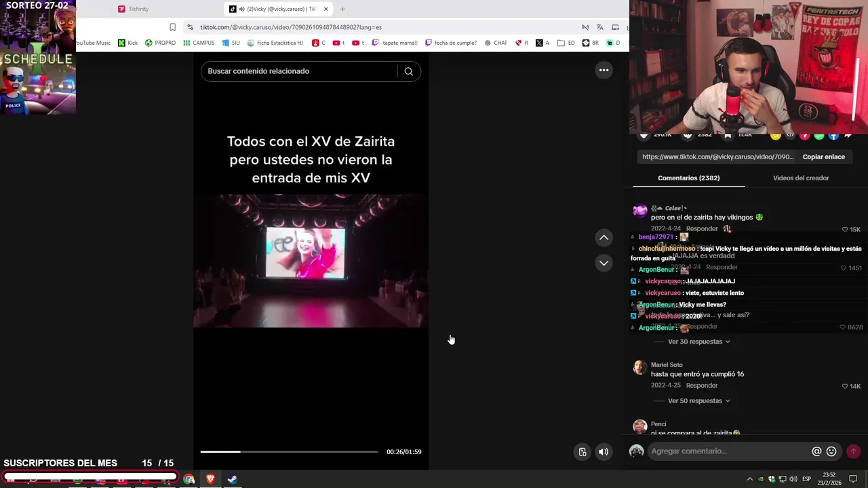Click the browser address bar URL
Viewport: 868px width, 488px height.
coord(291,27)
